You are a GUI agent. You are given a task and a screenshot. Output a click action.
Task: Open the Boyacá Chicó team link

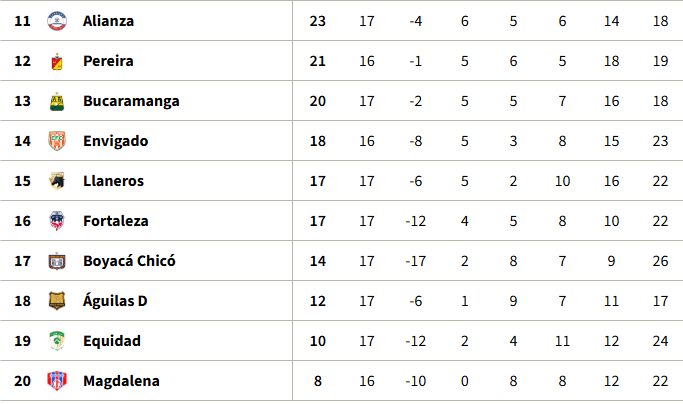[129, 261]
